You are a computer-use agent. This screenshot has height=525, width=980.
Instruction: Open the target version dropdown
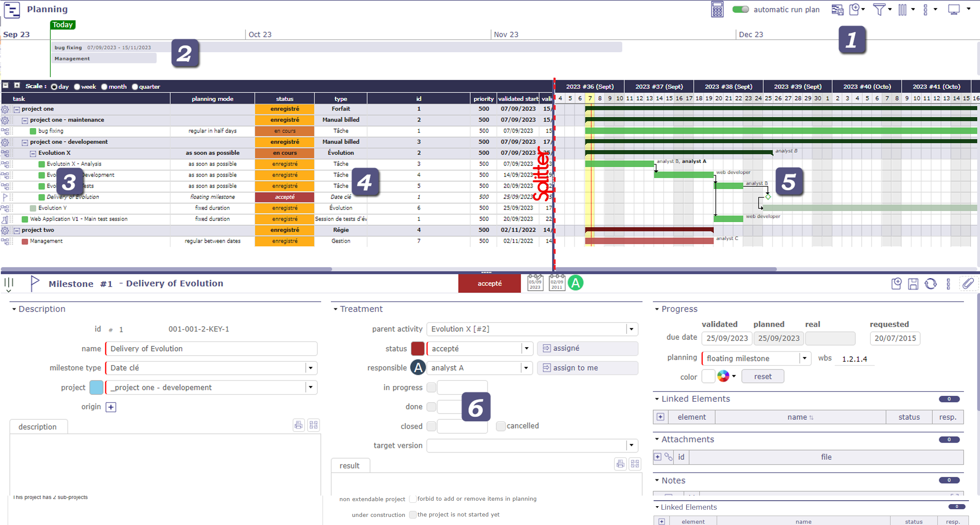631,445
